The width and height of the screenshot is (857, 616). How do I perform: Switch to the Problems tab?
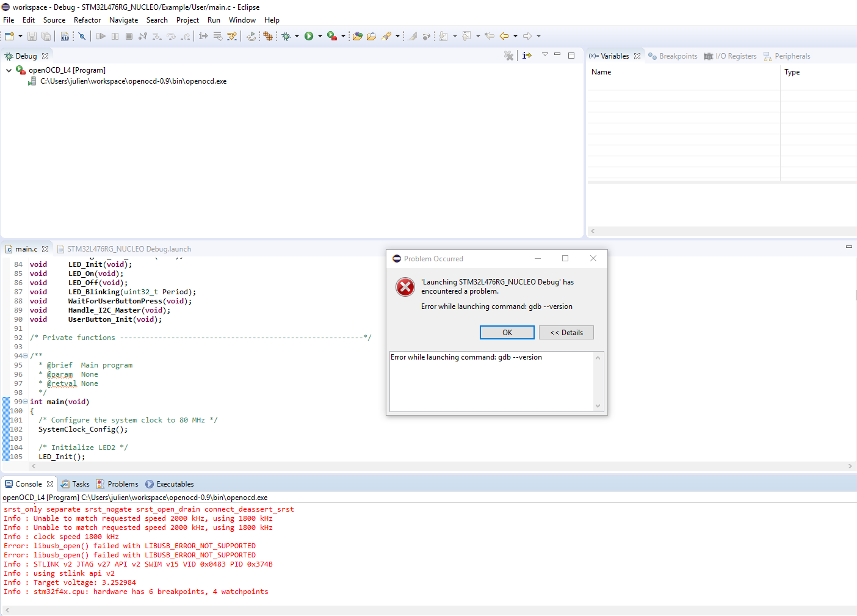(x=117, y=484)
